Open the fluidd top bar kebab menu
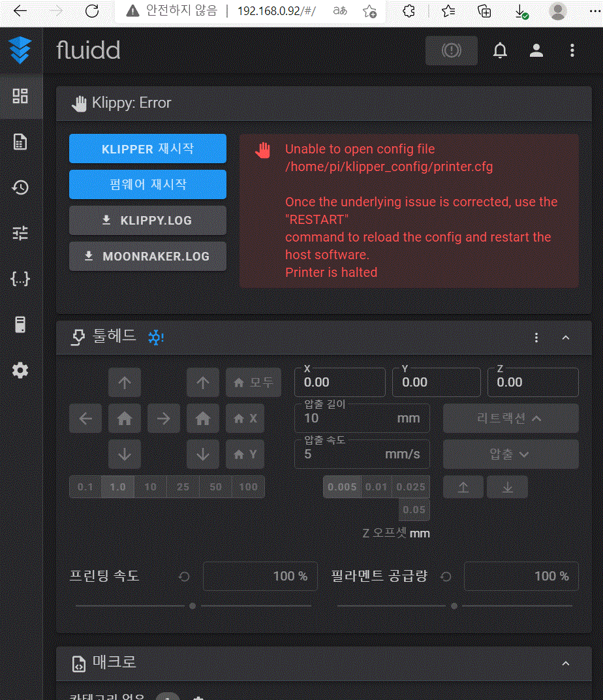The width and height of the screenshot is (603, 700). click(572, 50)
